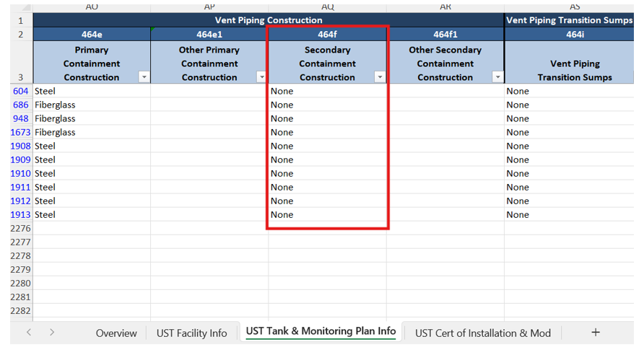The image size is (644, 355).
Task: Select row 1908 header
Action: 20,146
